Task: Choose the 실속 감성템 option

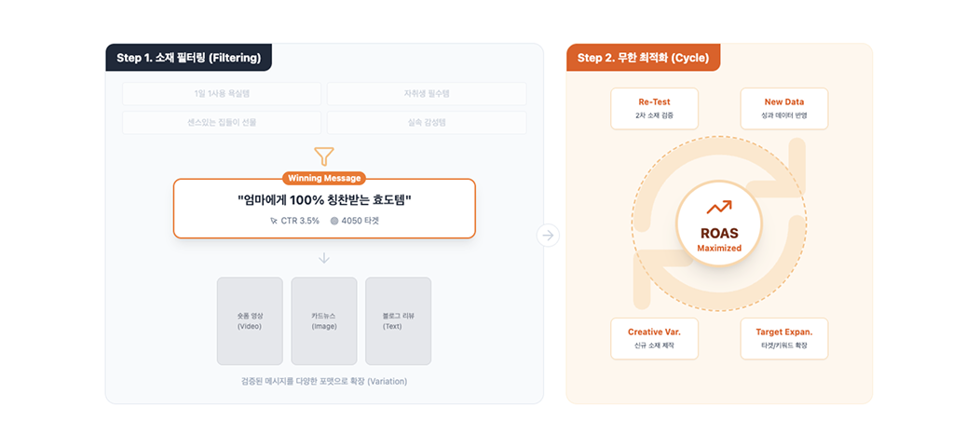Action: (427, 123)
